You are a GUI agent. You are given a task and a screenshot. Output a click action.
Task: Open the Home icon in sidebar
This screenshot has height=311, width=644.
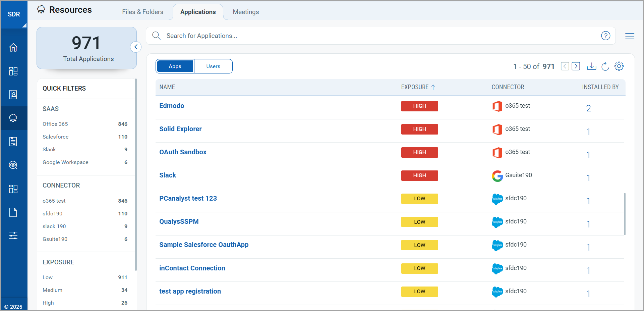[13, 48]
